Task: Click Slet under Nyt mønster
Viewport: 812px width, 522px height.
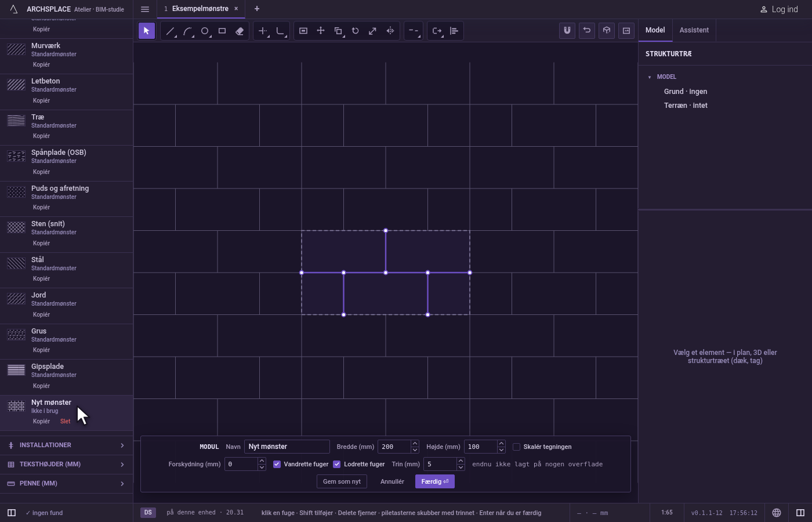Action: click(x=65, y=422)
